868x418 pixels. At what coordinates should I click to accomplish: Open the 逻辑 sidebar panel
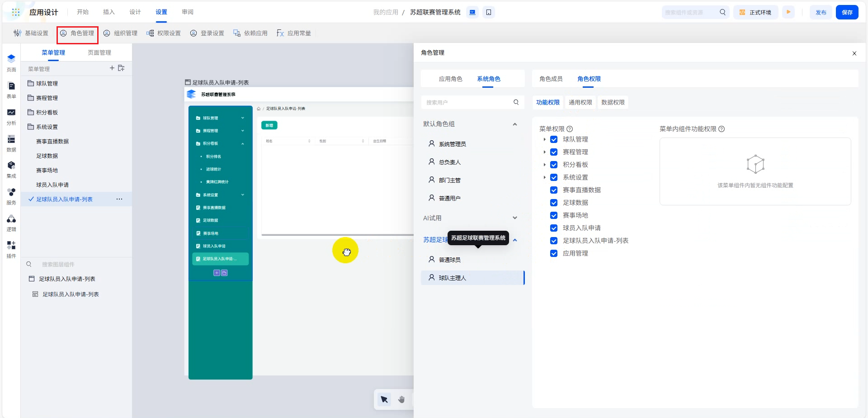pyautogui.click(x=11, y=223)
